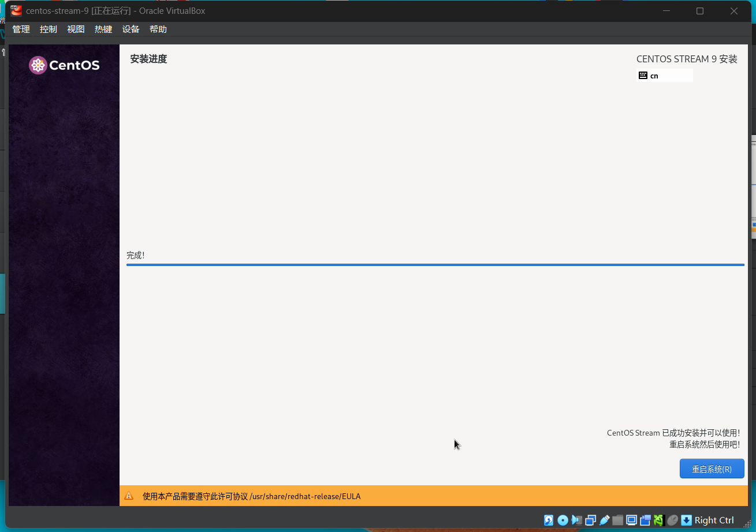Click the recording status icon
This screenshot has width=756, height=532.
(x=646, y=520)
